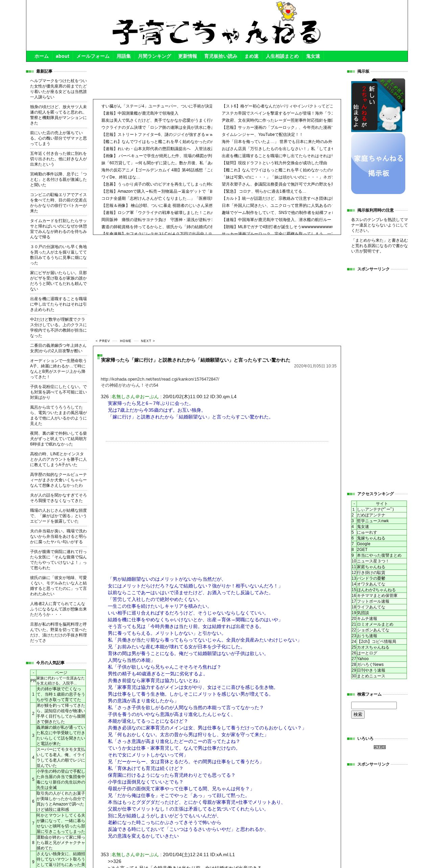434x868 pixels.
Task: Open すい臓がん「ステージ4」 headline
Action: pyautogui.click(x=157, y=106)
